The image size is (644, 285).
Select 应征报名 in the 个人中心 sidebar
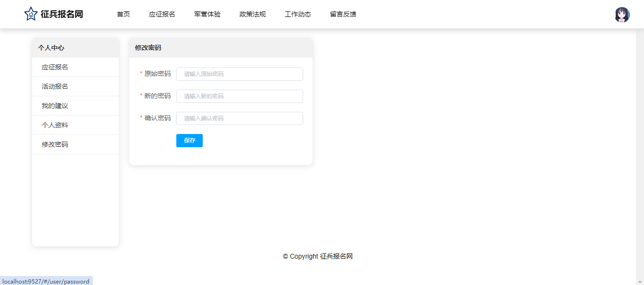[x=75, y=67]
